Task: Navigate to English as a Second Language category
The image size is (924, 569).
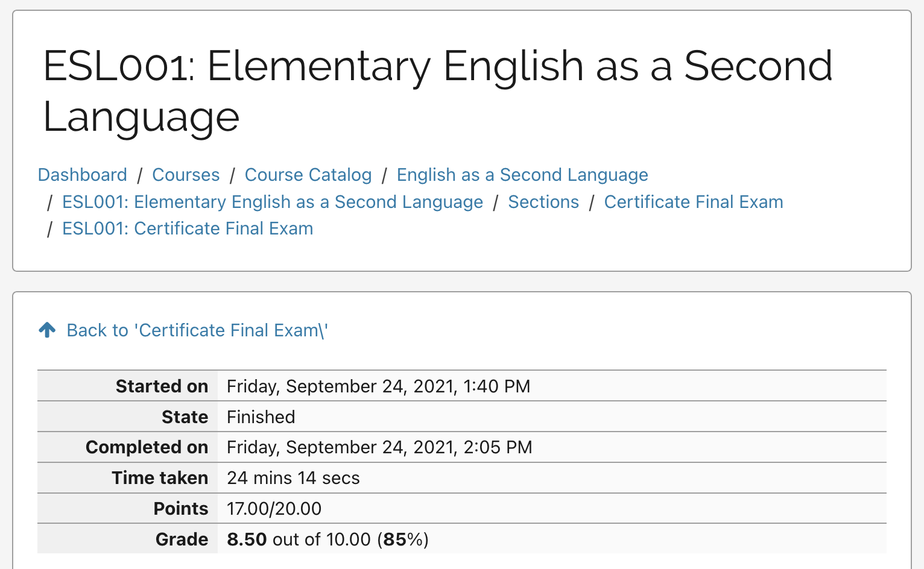Action: point(522,175)
